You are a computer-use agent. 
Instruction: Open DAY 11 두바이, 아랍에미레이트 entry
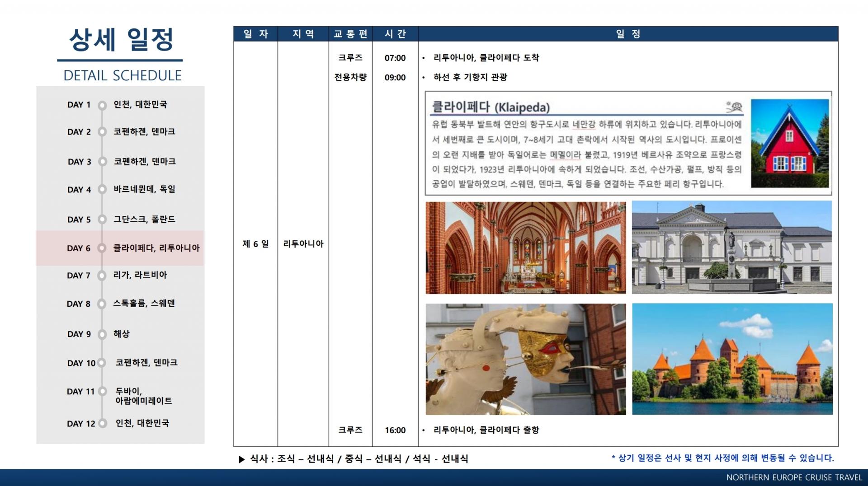[119, 396]
